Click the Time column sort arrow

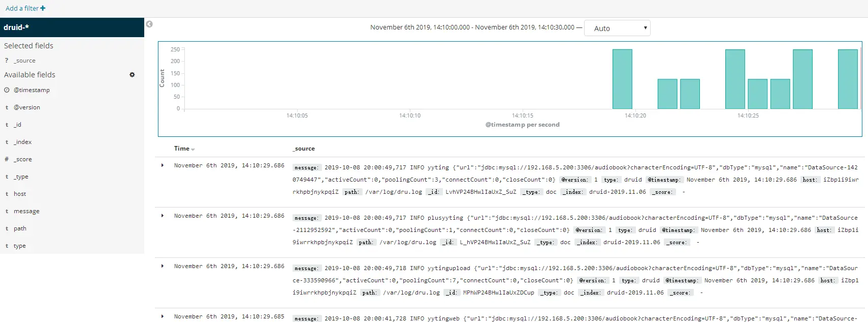click(x=193, y=150)
